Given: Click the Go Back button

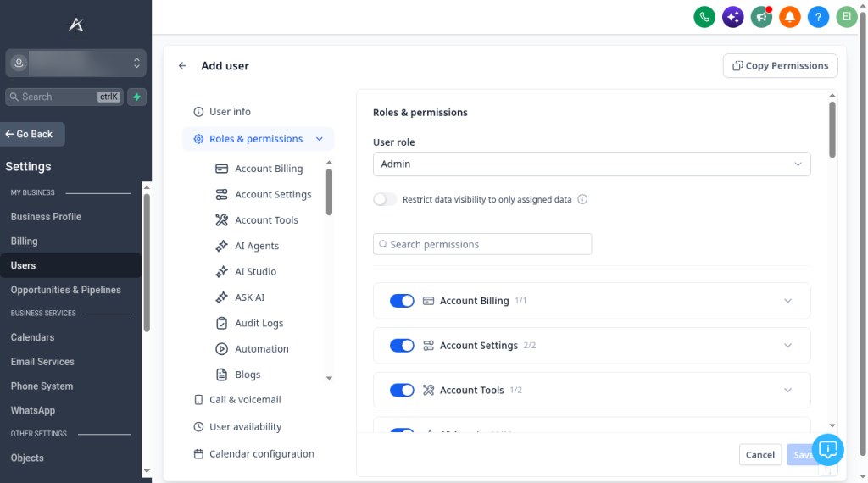Looking at the screenshot, I should coord(32,135).
